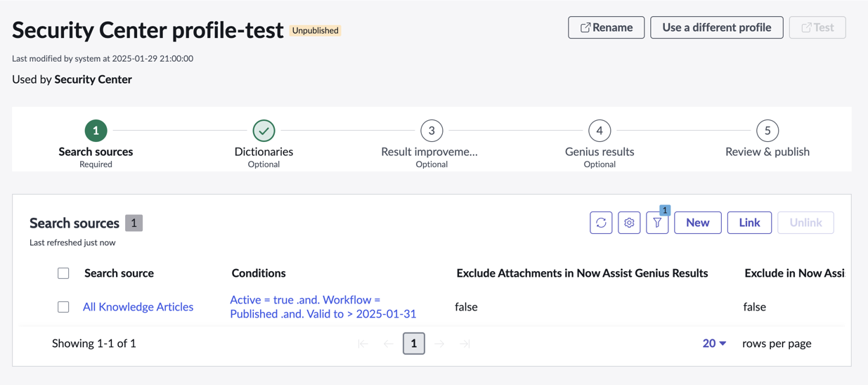Go to last page arrow
The image size is (868, 385).
coord(465,344)
